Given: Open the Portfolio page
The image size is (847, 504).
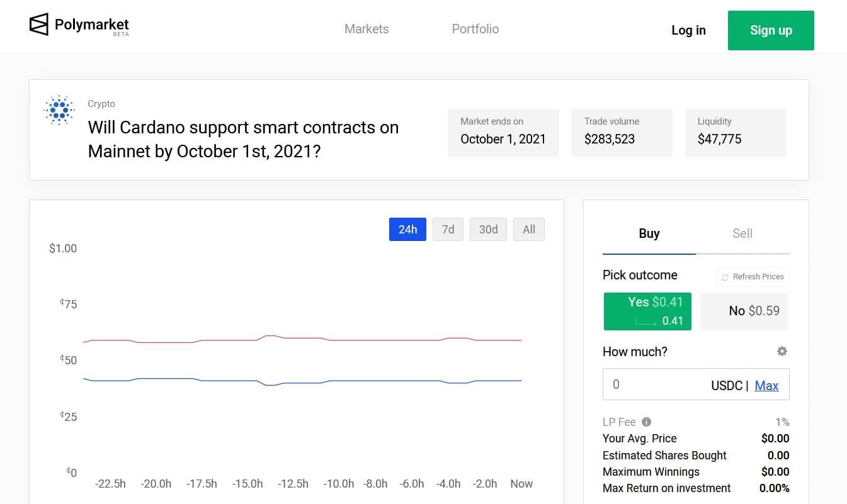Looking at the screenshot, I should (475, 29).
